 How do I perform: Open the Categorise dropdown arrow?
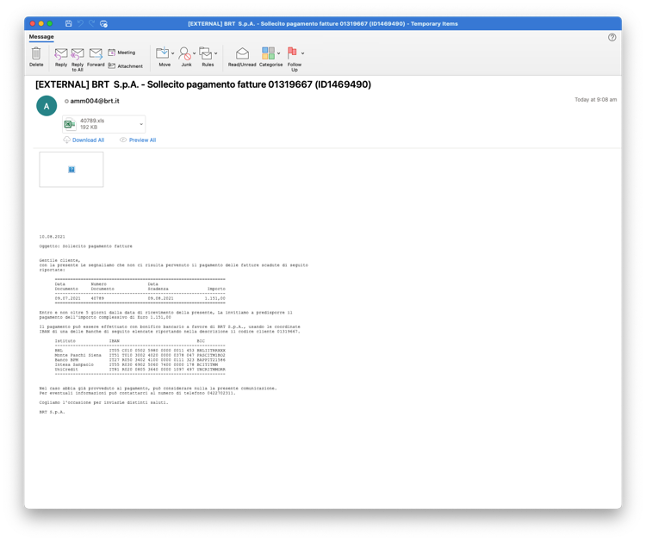pyautogui.click(x=279, y=54)
